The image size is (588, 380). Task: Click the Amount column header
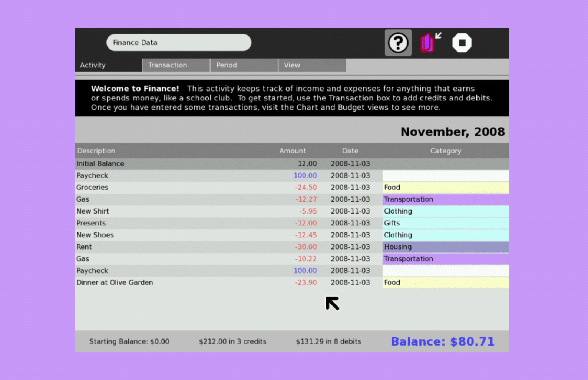click(x=293, y=151)
